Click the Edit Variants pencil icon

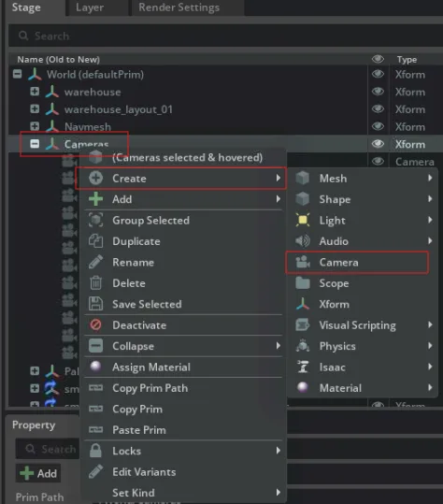(95, 471)
